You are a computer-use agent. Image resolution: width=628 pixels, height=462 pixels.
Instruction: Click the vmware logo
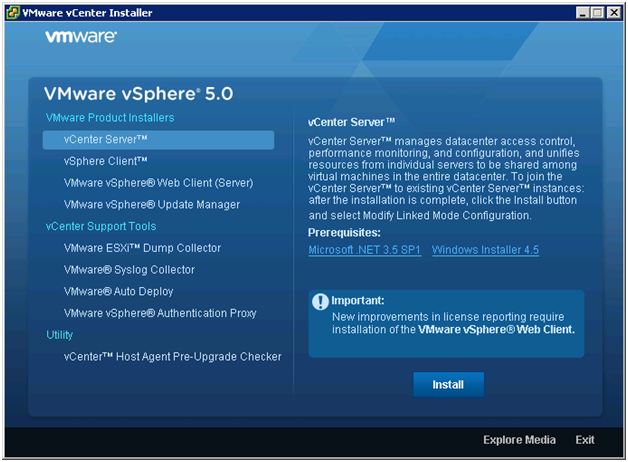(x=81, y=37)
